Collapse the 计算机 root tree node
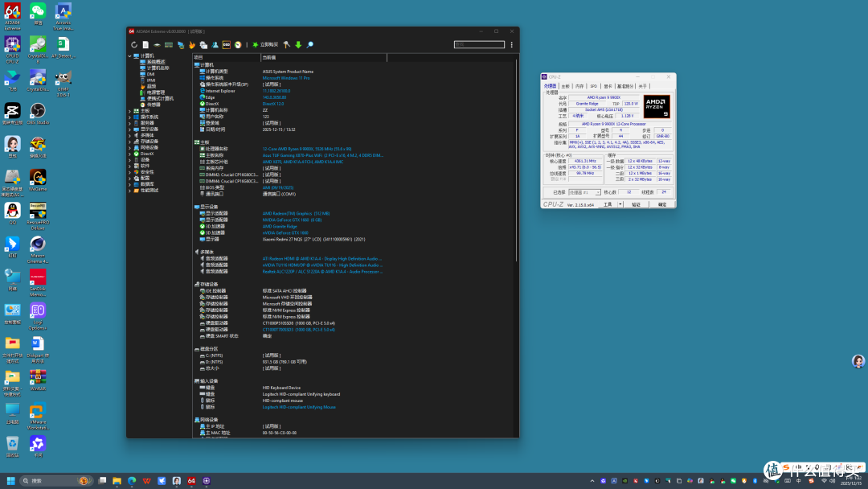The width and height of the screenshot is (868, 489). pyautogui.click(x=130, y=56)
